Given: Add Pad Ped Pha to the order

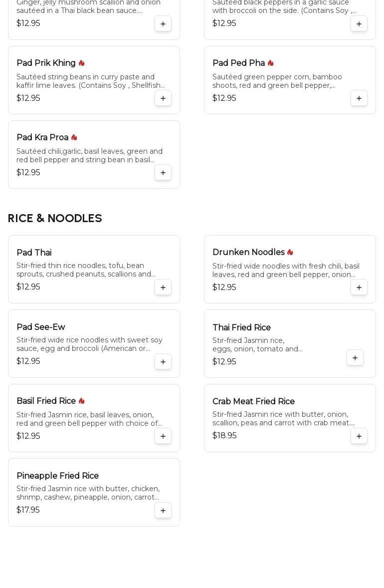Looking at the screenshot, I should tap(359, 98).
